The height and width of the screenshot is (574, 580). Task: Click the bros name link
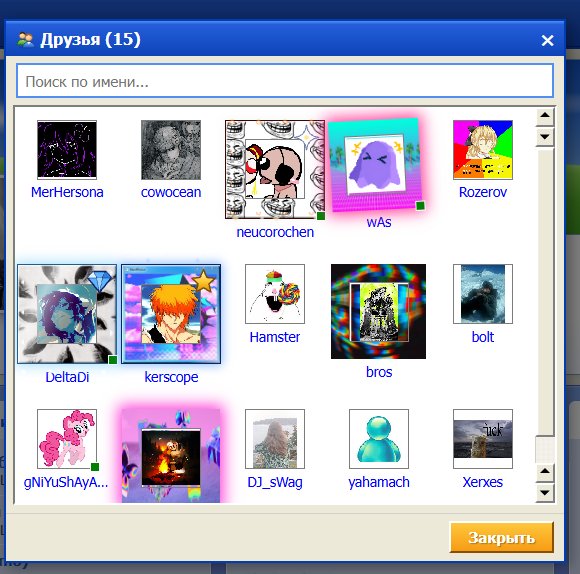[x=379, y=372]
